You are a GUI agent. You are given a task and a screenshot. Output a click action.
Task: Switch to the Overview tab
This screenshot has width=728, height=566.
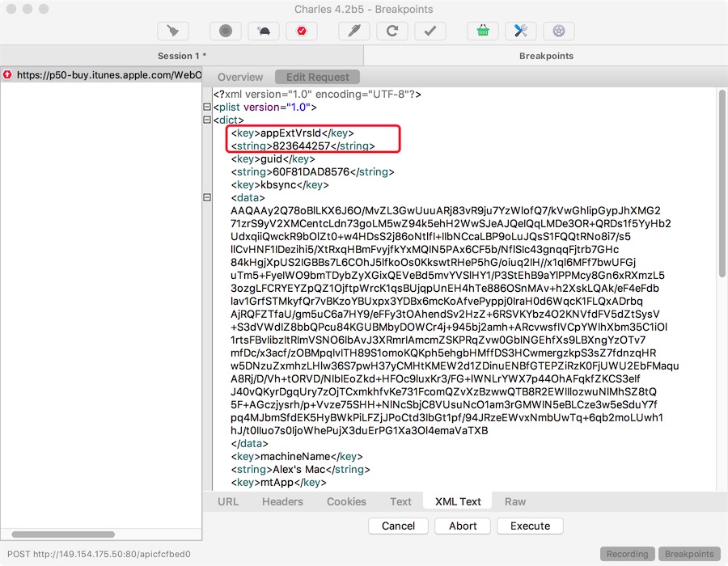(240, 77)
